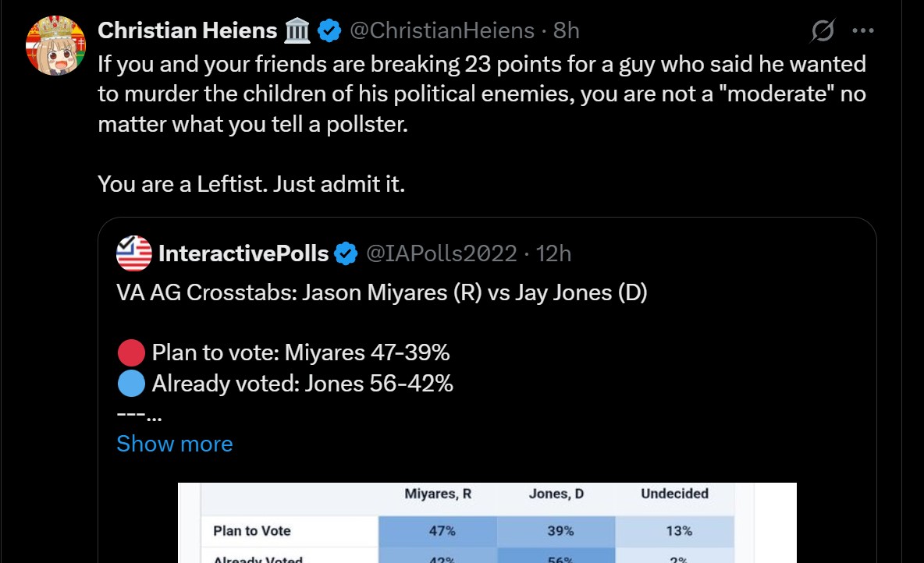Open Christian Heiens profile avatar
The height and width of the screenshot is (563, 924).
[x=56, y=45]
